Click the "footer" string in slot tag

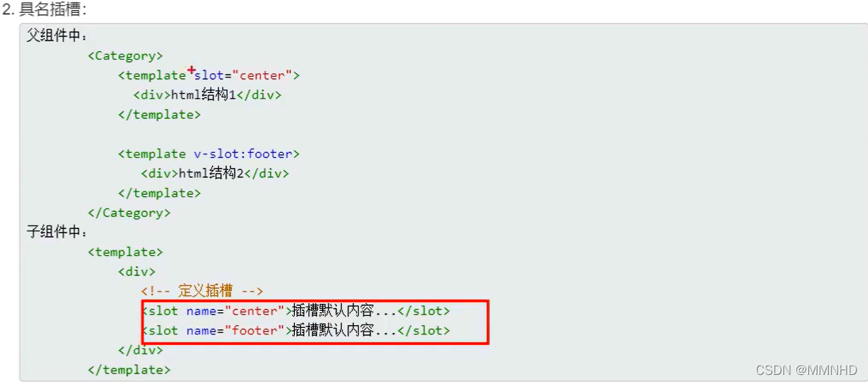click(255, 331)
